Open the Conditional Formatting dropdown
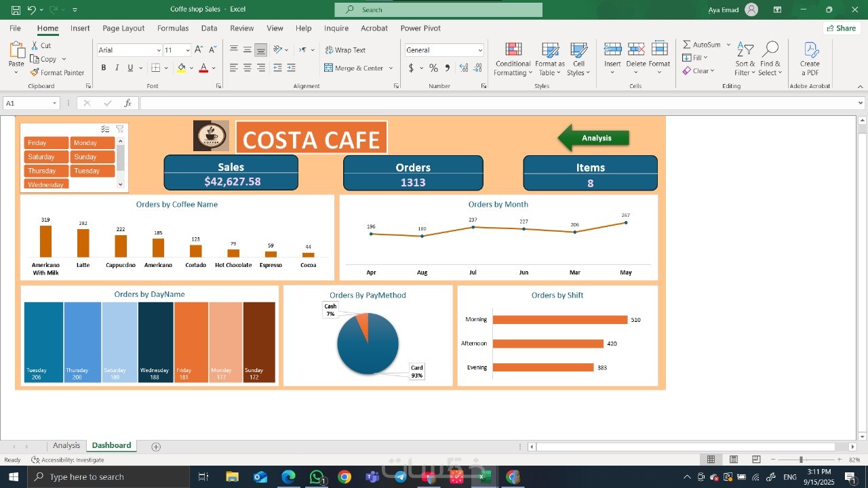This screenshot has height=488, width=868. 513,60
